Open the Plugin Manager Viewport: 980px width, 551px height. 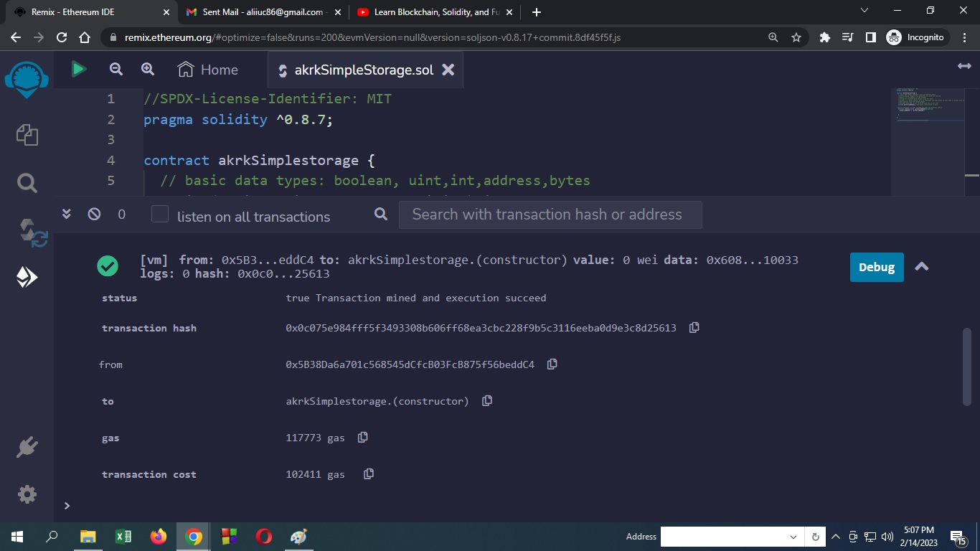click(x=27, y=446)
